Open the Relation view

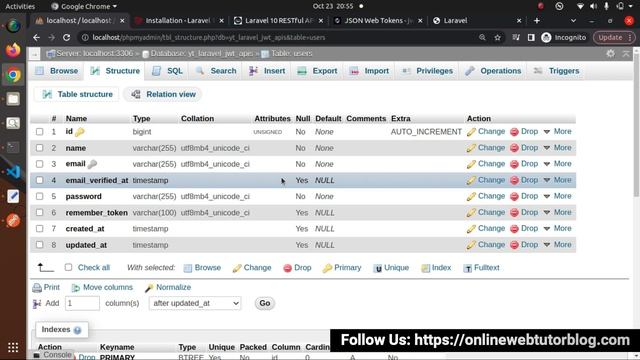[x=163, y=94]
